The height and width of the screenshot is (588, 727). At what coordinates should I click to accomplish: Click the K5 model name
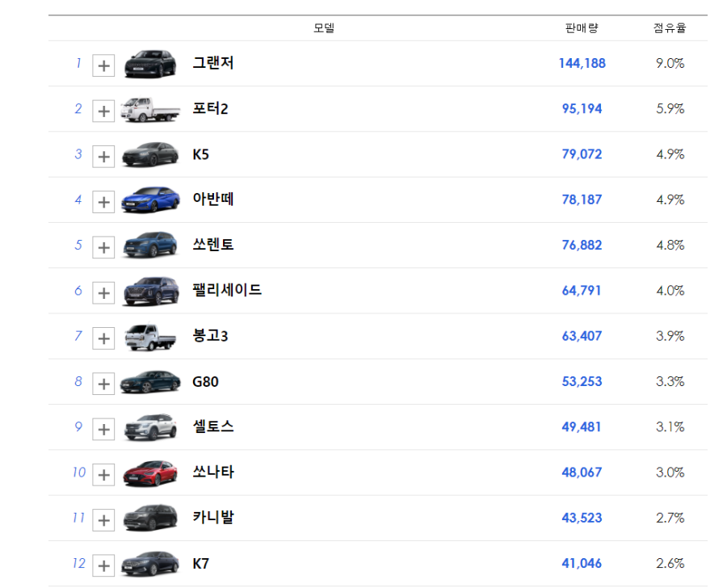(x=201, y=154)
